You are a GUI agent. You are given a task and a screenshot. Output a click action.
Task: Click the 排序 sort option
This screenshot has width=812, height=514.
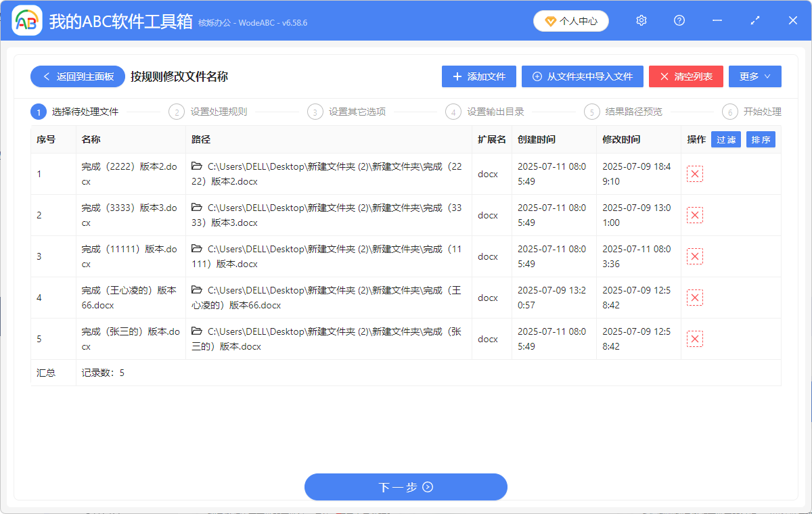coord(761,139)
